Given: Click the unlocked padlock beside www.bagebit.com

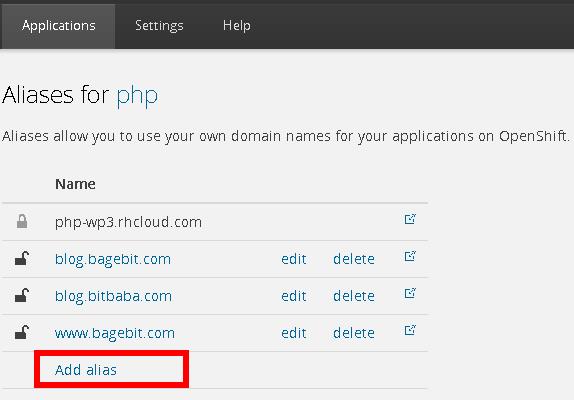Looking at the screenshot, I should [x=22, y=332].
